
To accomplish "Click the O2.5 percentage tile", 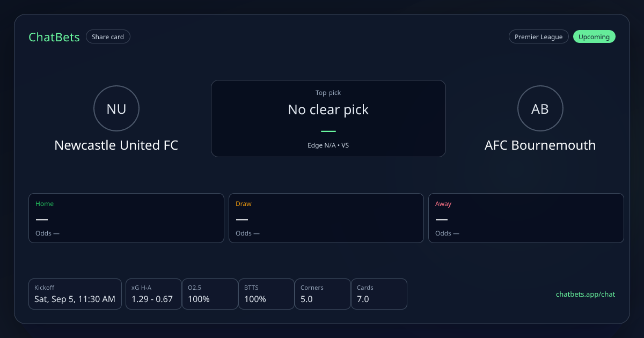I will coord(210,294).
